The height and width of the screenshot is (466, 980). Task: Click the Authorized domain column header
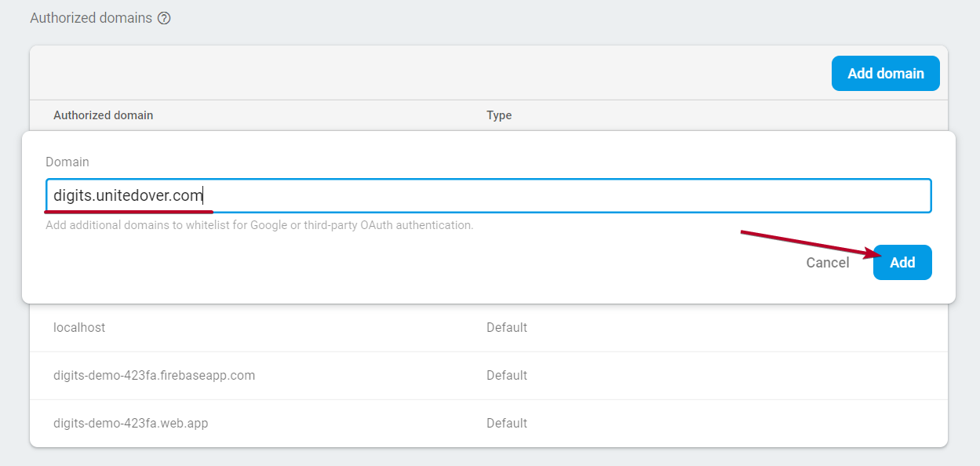103,115
